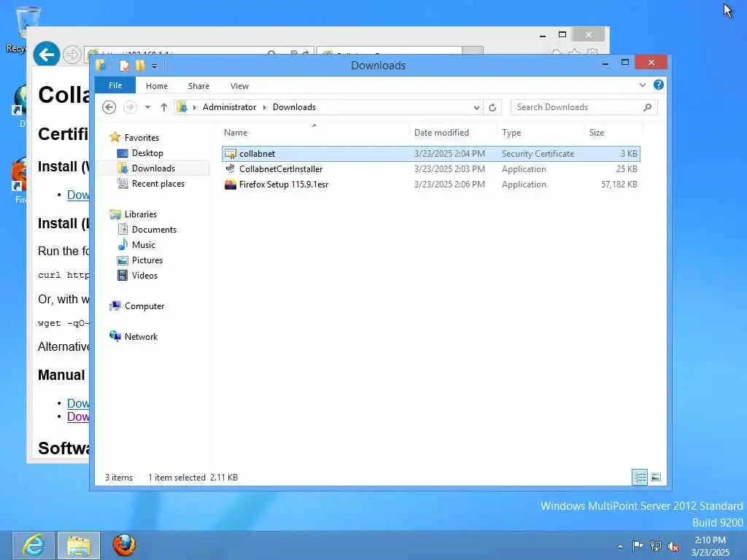Click the Internet Explorer window back button
The image size is (747, 560).
46,54
